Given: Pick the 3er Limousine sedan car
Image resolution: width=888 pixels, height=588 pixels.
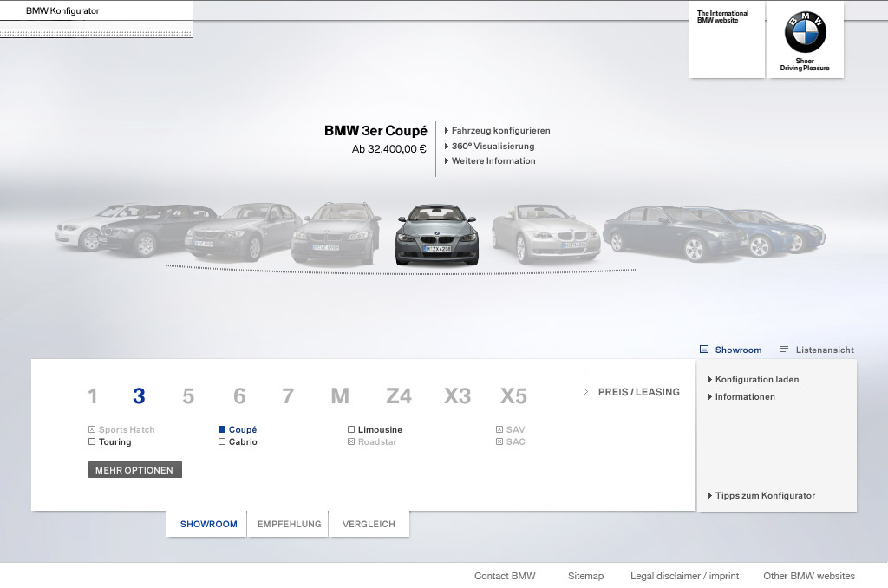Looking at the screenshot, I should [243, 232].
